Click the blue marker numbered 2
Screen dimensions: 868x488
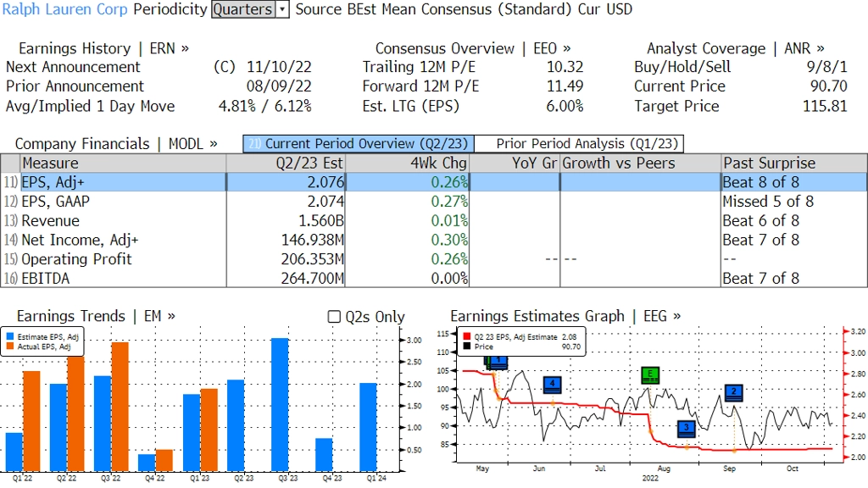[733, 392]
